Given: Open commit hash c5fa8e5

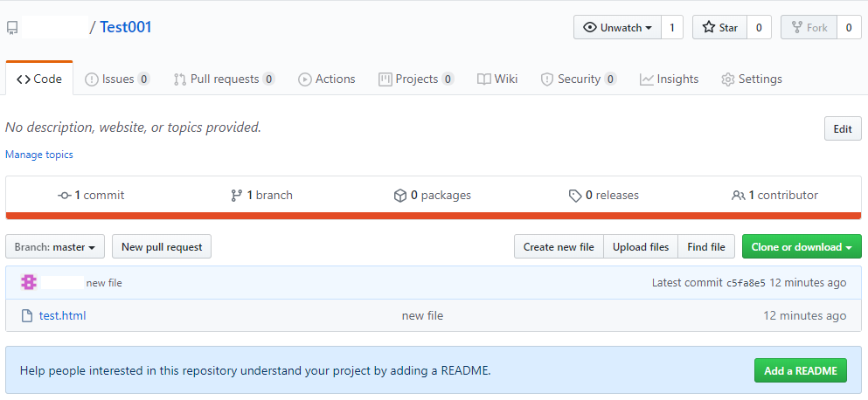Looking at the screenshot, I should point(746,283).
